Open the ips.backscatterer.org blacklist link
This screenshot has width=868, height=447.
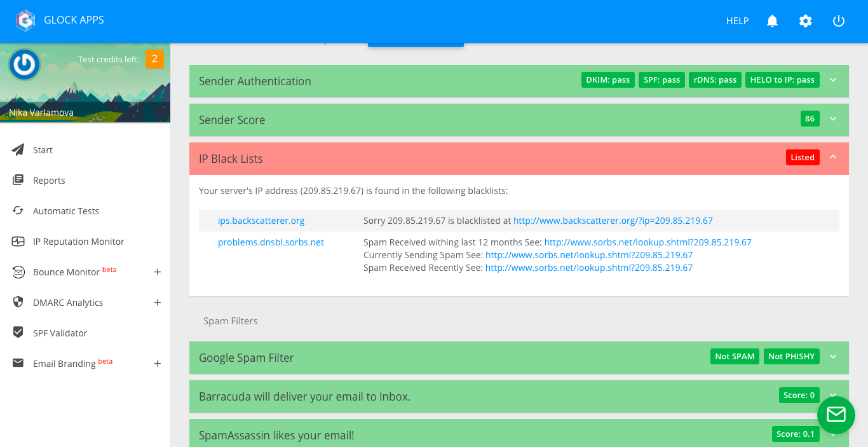point(261,221)
